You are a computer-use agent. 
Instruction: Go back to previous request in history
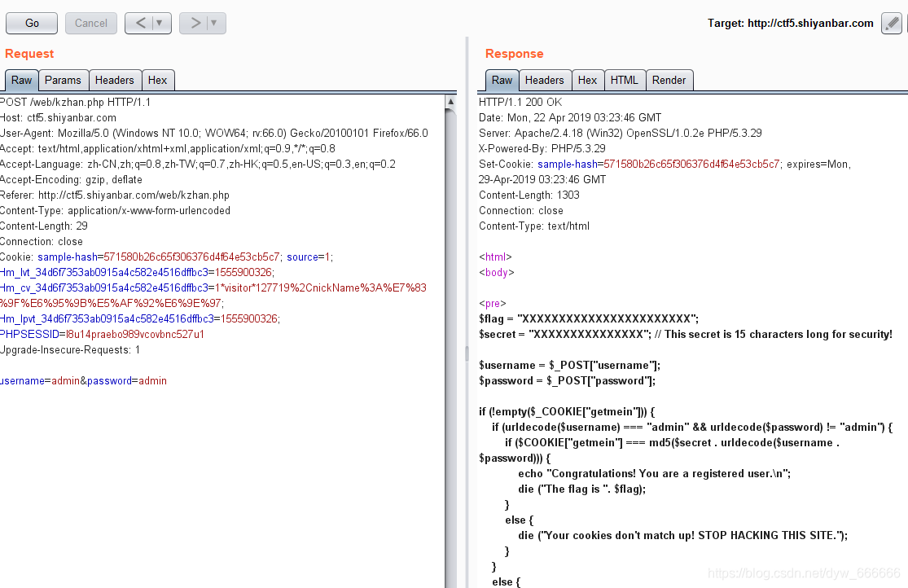coord(141,23)
